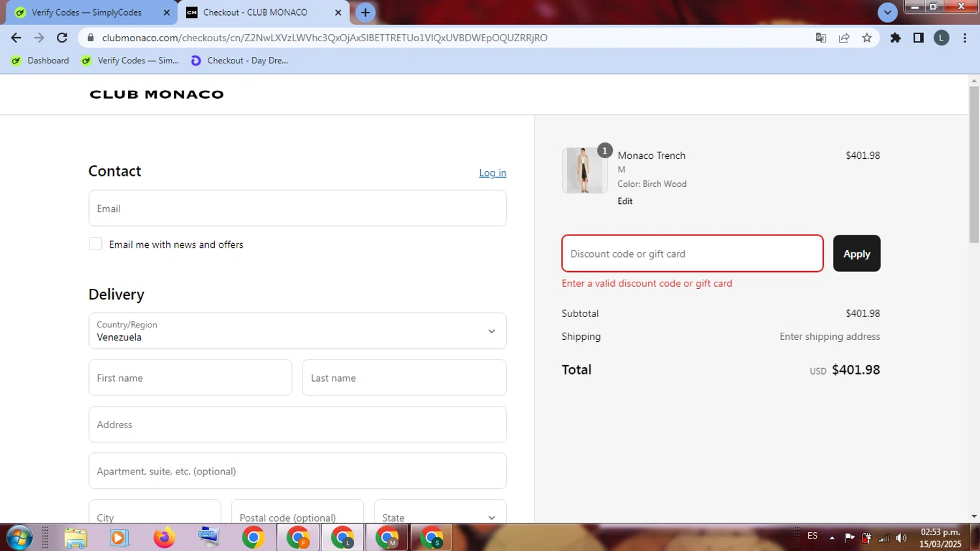
Task: Click the Apply button
Action: point(857,254)
